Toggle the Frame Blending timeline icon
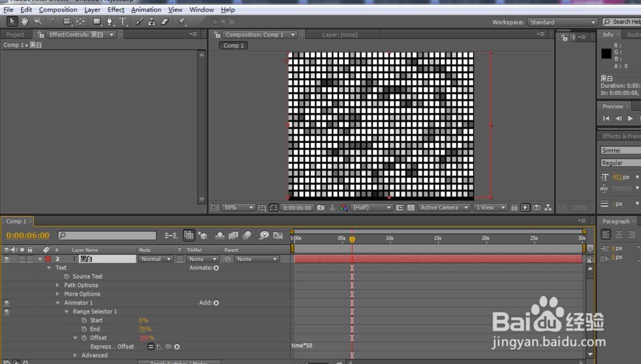 (233, 235)
